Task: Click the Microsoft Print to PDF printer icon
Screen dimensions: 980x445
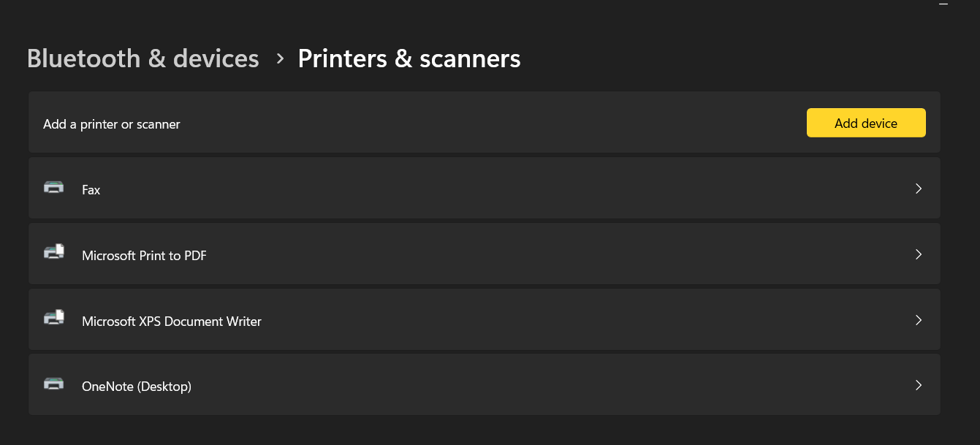Action: pos(53,253)
